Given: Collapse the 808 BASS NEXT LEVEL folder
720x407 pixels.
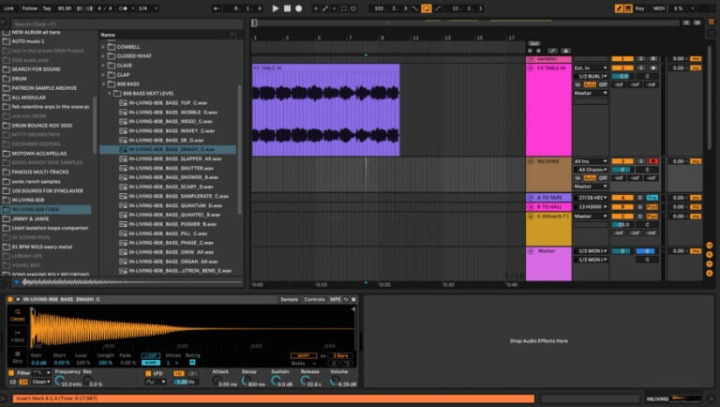Looking at the screenshot, I should click(110, 93).
